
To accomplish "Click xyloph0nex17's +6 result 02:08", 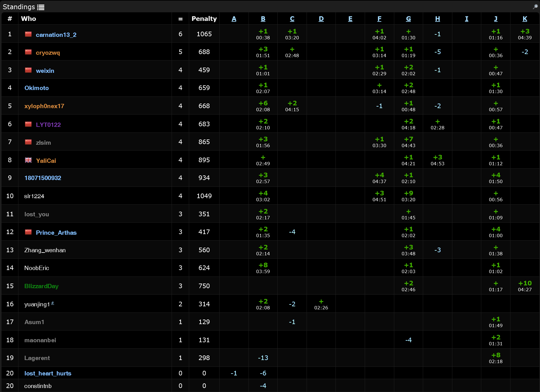I will coord(263,106).
